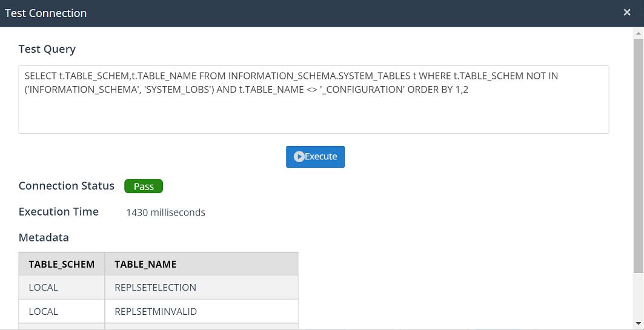Click the scrollbar down arrow
This screenshot has height=330, width=644.
(638, 324)
